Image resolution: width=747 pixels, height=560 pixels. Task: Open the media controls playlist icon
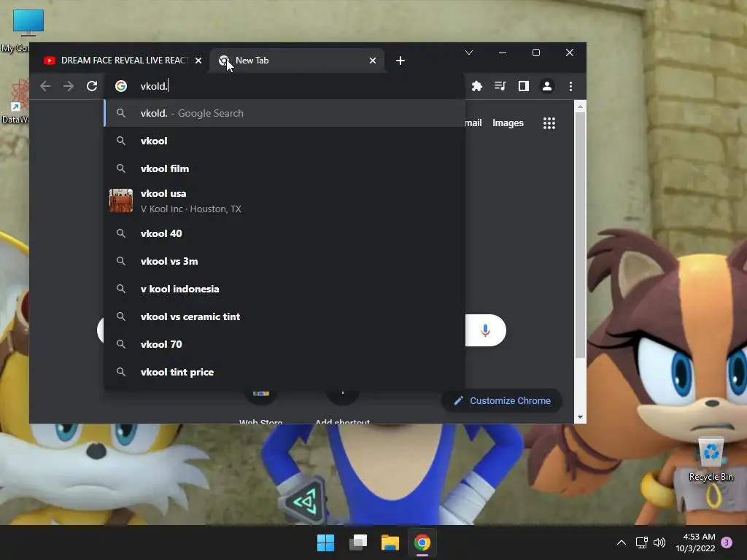pos(500,86)
